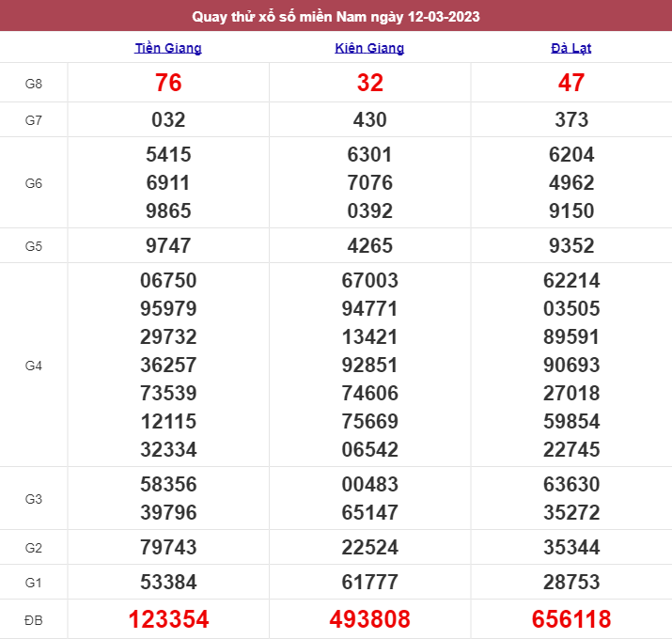Viewport: 672px width, 639px height.
Task: Click G6 value 7076
Action: 370,183
